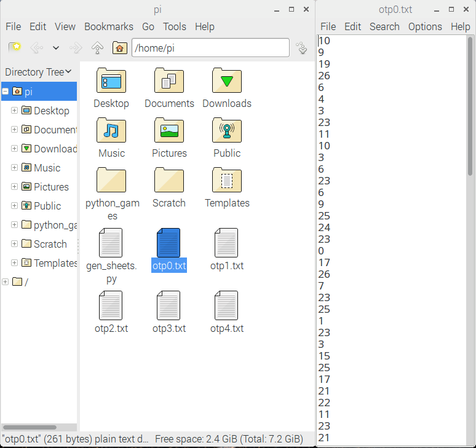This screenshot has height=448, width=476.
Task: Open File menu in otp0.txt editor
Action: pos(328,26)
